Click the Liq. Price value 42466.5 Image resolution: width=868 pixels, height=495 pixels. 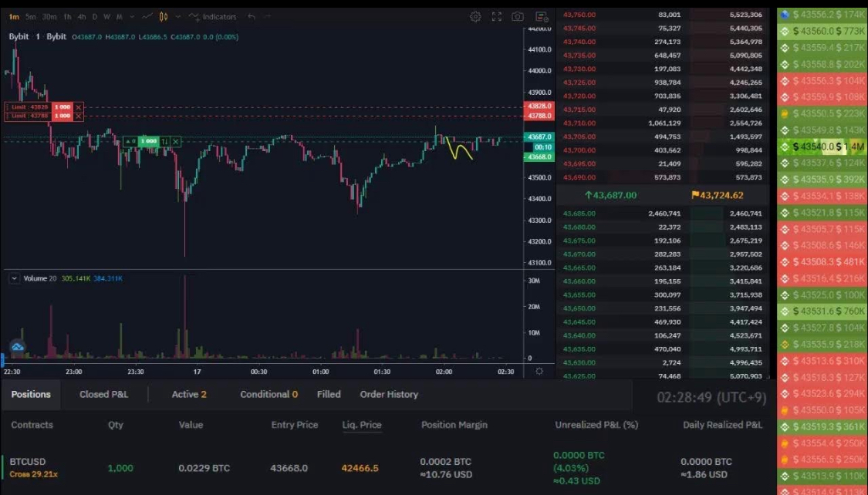[x=360, y=468]
